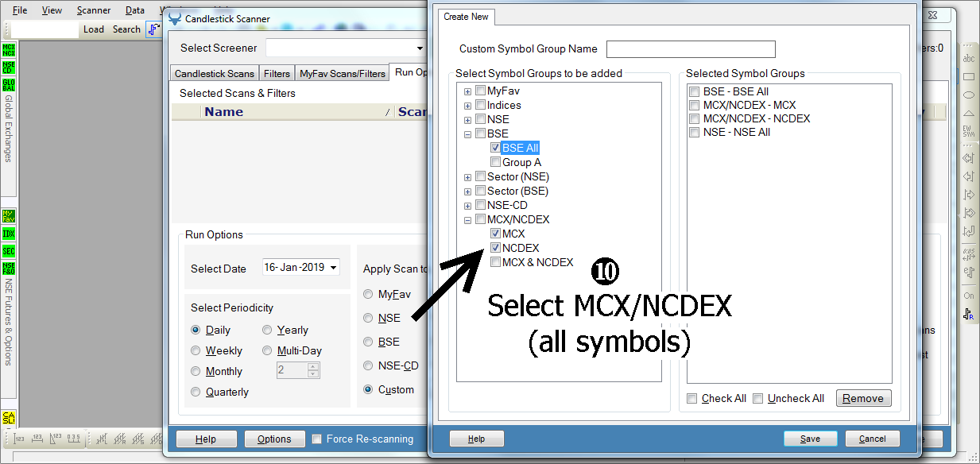The height and width of the screenshot is (464, 980).
Task: Open the MyFav sidebar icon
Action: pyautogui.click(x=9, y=216)
